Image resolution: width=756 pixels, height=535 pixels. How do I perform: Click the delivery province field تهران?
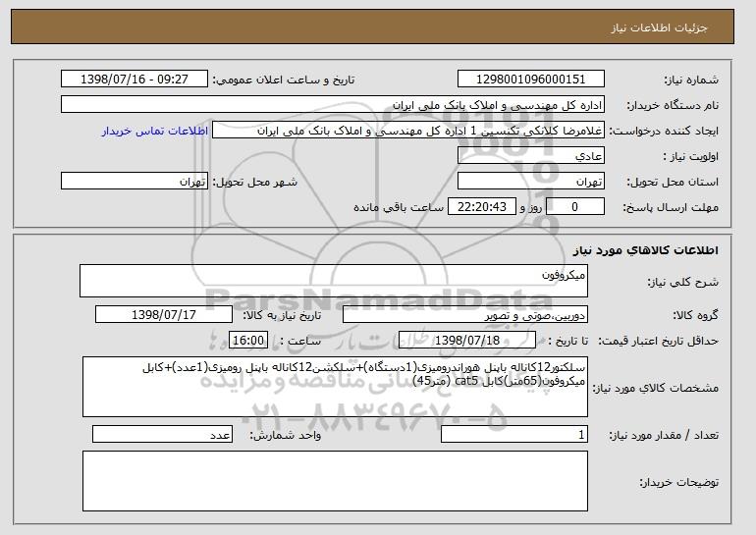click(x=531, y=182)
